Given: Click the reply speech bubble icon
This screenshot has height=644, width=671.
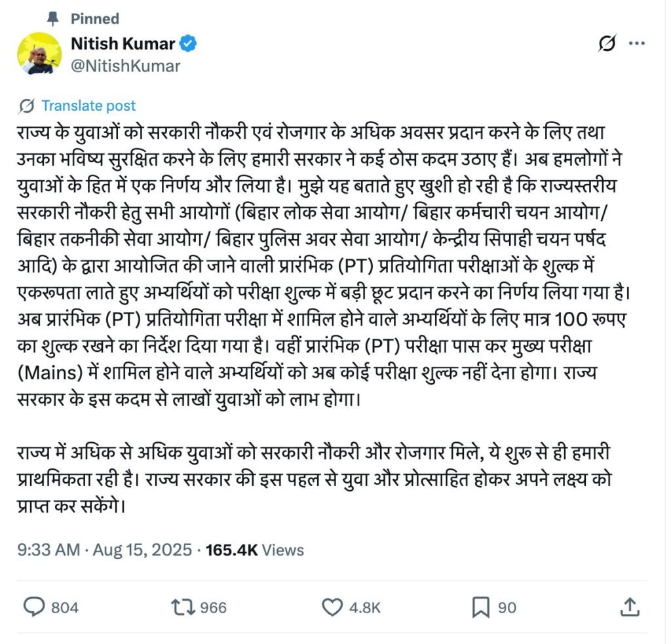Looking at the screenshot, I should [33, 607].
